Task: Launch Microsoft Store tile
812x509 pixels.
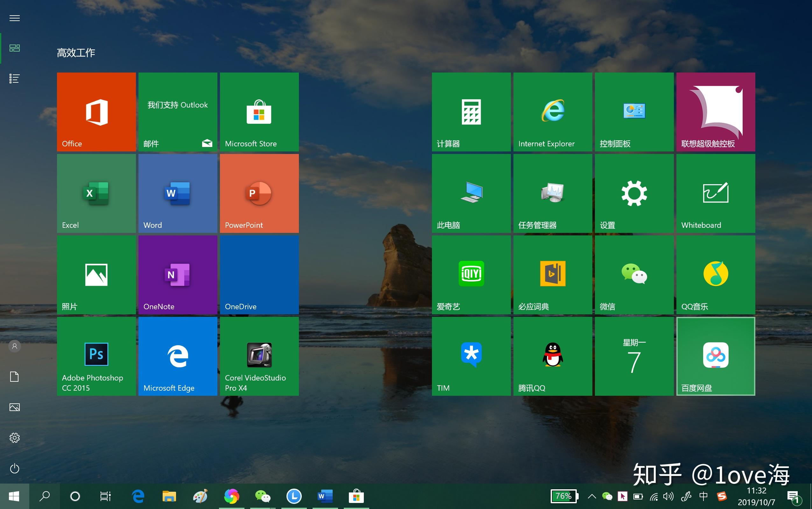Action: coord(259,112)
